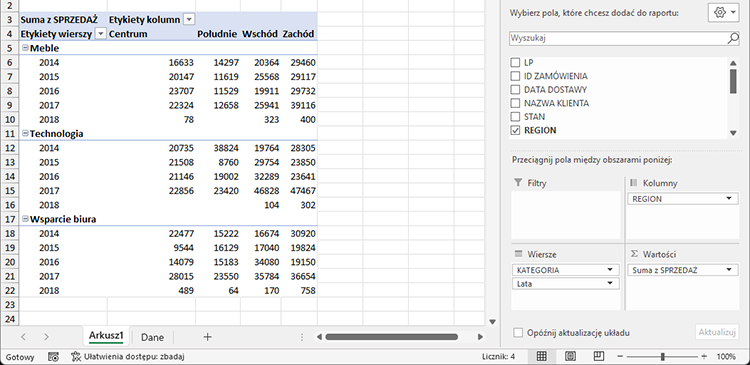Click horizontal scrollbar right arrow
This screenshot has width=750, height=365.
pos(480,337)
